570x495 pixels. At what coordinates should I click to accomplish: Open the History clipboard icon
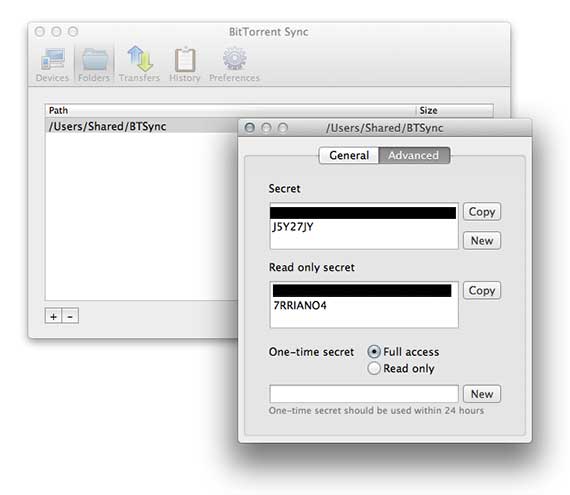pos(185,64)
